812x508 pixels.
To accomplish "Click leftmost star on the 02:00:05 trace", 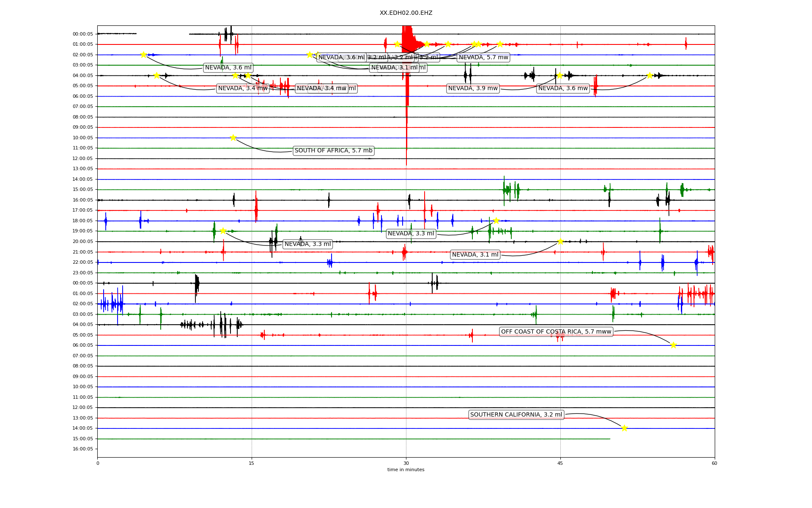I will [x=143, y=55].
